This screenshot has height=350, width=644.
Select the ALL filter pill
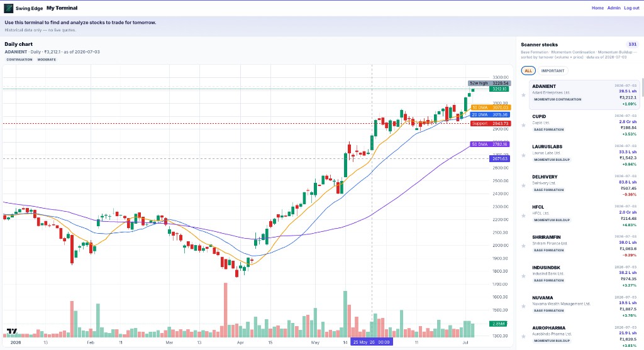point(528,70)
